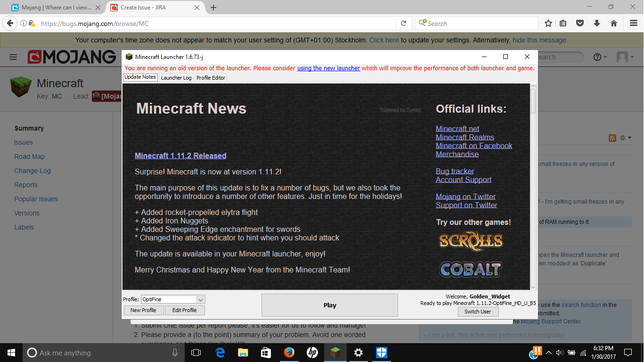Select Issues in the JIRA sidebar
Image resolution: width=644 pixels, height=362 pixels.
24,142
